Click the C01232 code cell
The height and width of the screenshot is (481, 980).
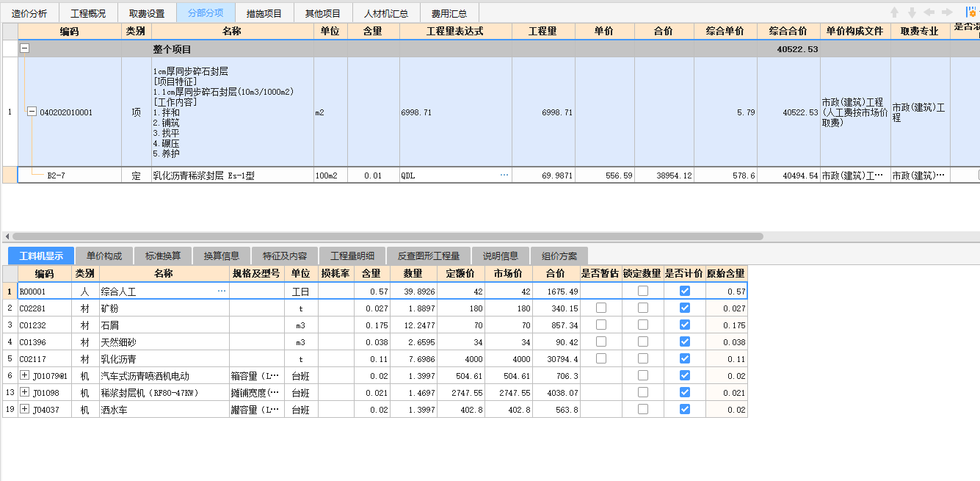(45, 325)
